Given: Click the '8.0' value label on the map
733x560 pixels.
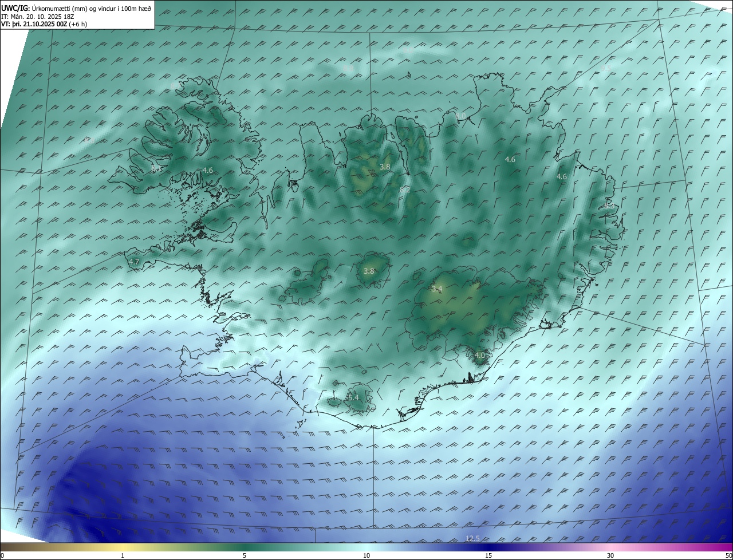Looking at the screenshot, I should pyautogui.click(x=461, y=116).
